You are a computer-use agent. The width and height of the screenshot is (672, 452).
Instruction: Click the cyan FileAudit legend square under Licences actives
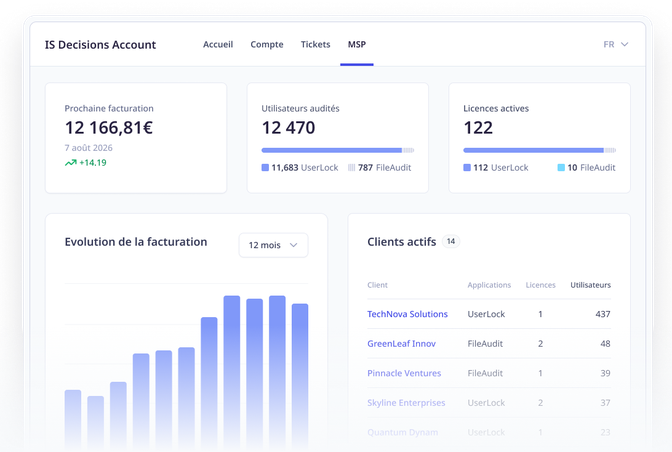pos(561,168)
